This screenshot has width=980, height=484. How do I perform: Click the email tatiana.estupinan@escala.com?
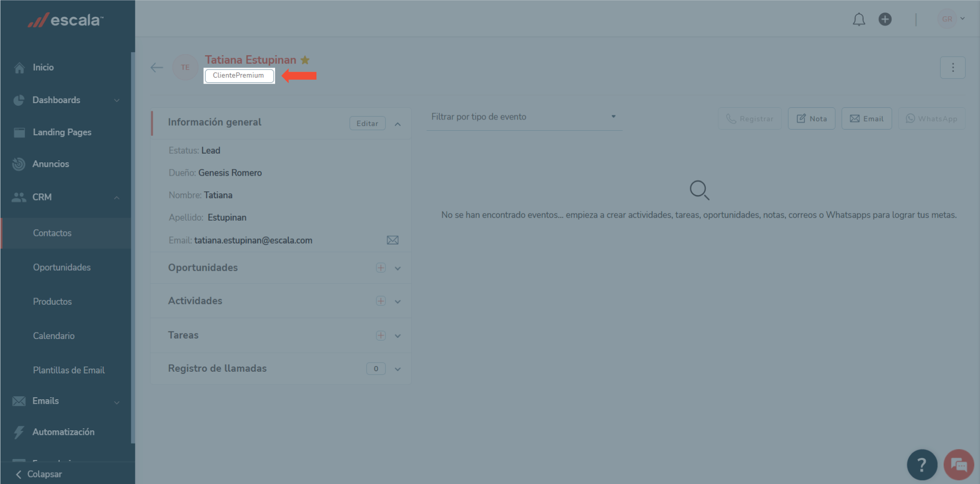[x=253, y=240]
